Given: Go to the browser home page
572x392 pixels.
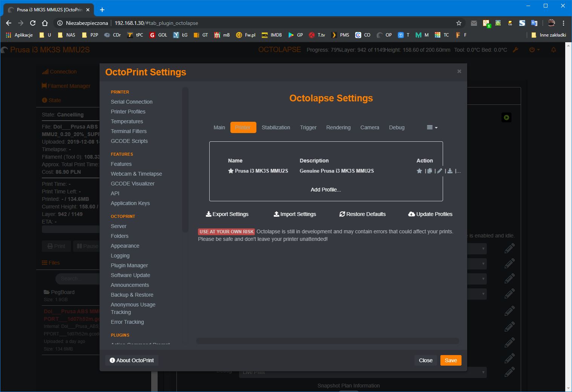Looking at the screenshot, I should click(x=45, y=23).
